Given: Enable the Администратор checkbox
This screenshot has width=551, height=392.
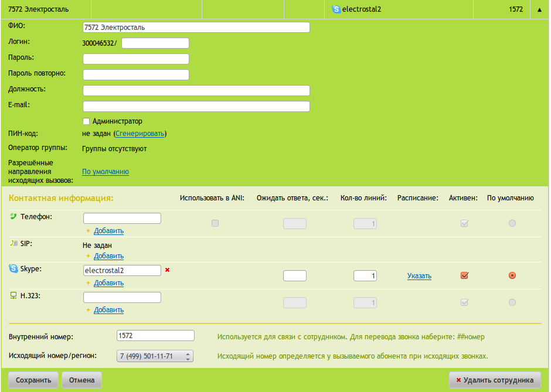Looking at the screenshot, I should 86,121.
